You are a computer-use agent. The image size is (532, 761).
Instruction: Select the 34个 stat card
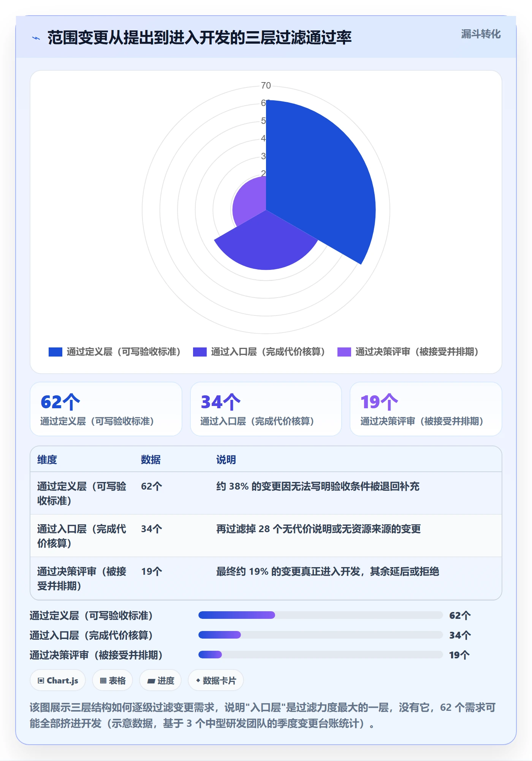point(266,409)
